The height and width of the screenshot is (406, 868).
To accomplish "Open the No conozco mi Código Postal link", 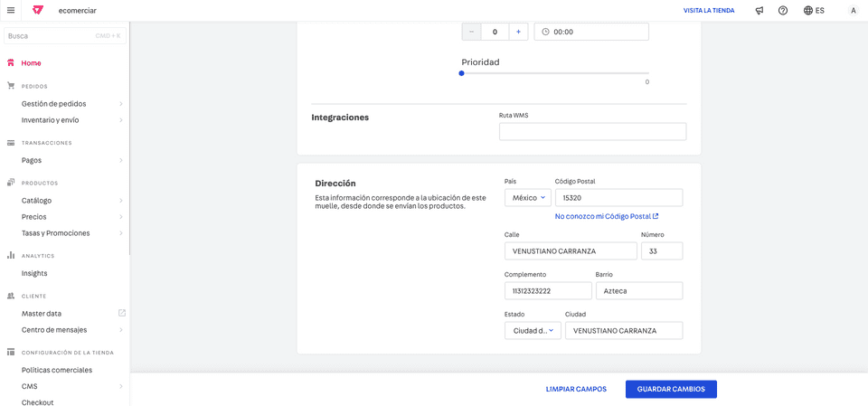I will click(606, 216).
